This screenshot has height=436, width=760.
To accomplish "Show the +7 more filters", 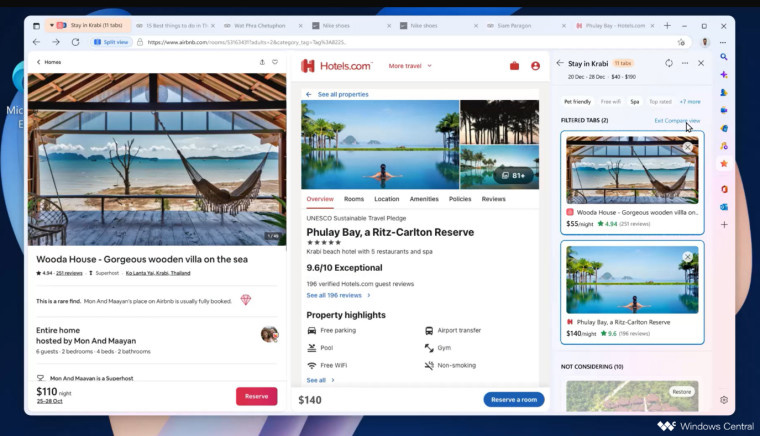I will (x=690, y=102).
